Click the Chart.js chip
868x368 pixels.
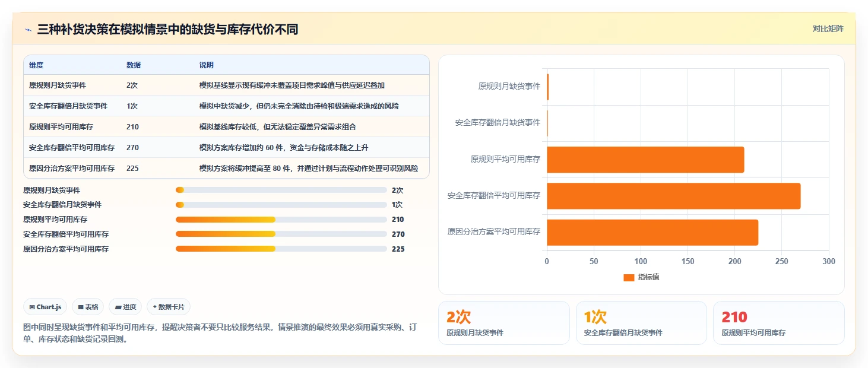[x=46, y=307]
